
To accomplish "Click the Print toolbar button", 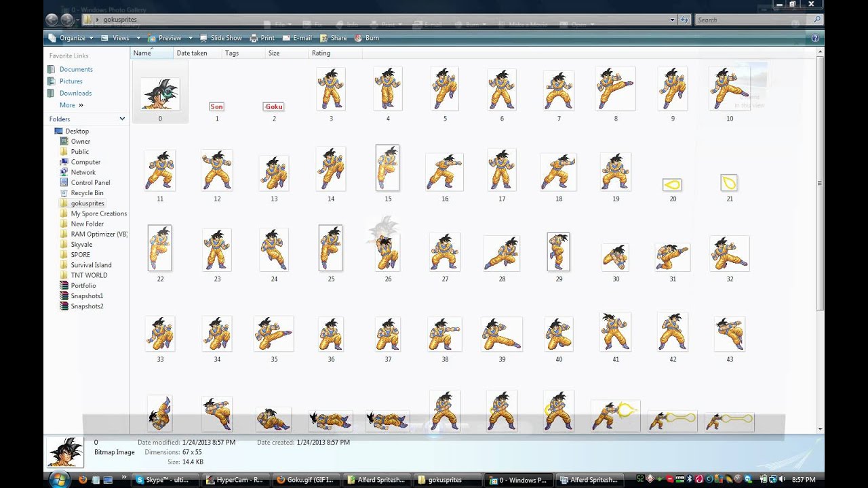I will tap(262, 38).
